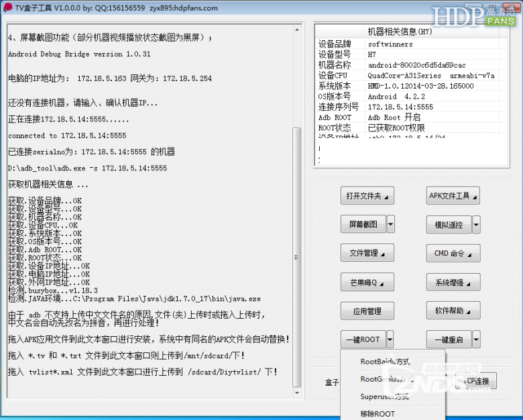
Task: Open the 文件管理 menu button
Action: (367, 253)
